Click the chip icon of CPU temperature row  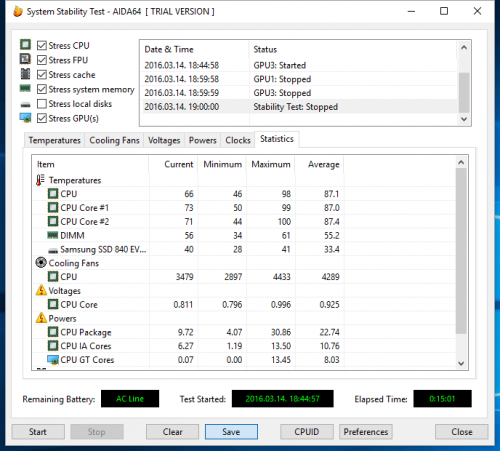(x=53, y=194)
